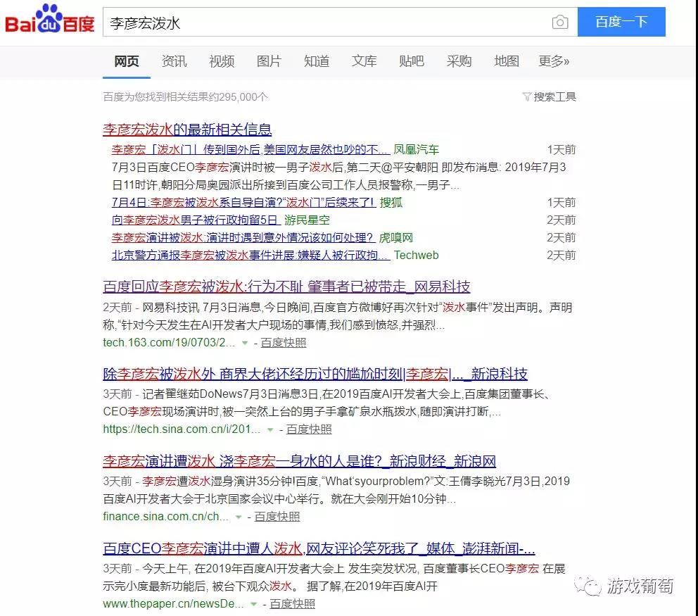Click 游民星空 source label
This screenshot has height=616, width=698.
click(x=307, y=220)
